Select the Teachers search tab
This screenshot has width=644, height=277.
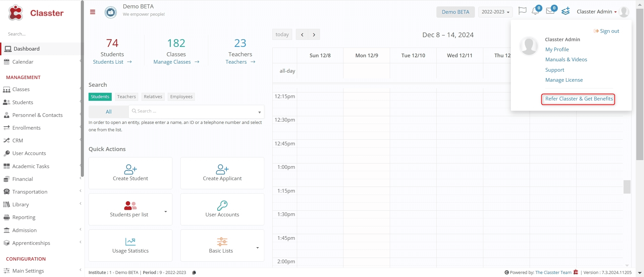pos(126,97)
